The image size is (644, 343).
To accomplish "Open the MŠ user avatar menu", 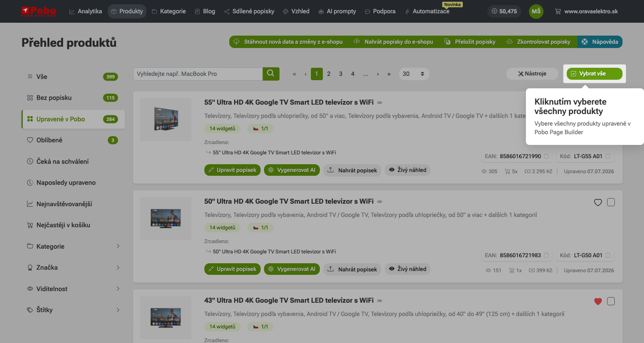I will [x=536, y=11].
